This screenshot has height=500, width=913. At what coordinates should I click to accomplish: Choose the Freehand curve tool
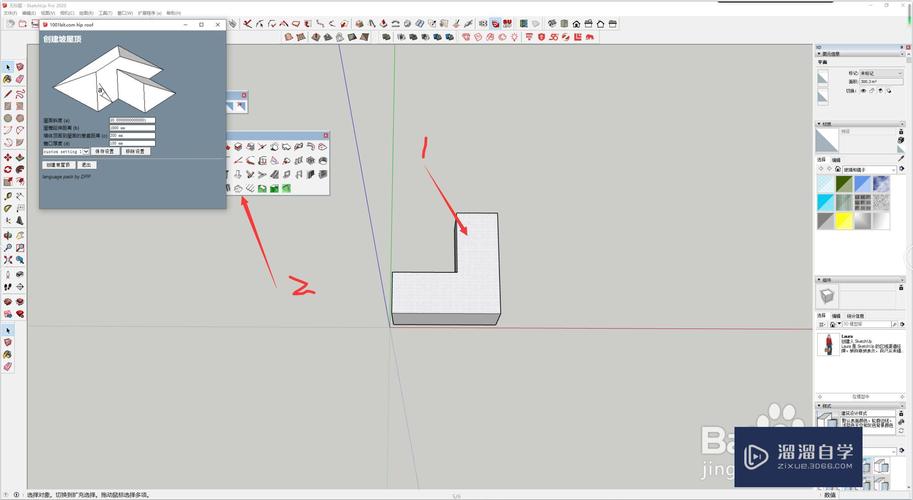click(20, 93)
